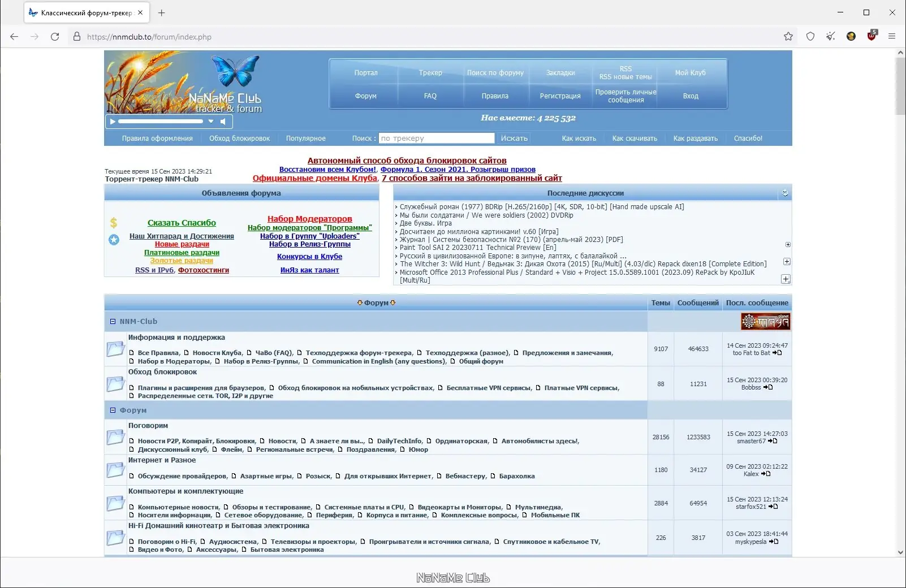Open the Maya planet banner thumbnail

[766, 322]
